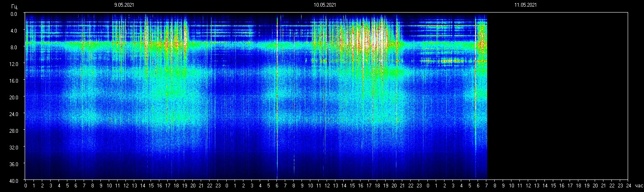This screenshot has width=644, height=192.
Task: Select the 40.0 Hz frequency axis label
Action: [x=14, y=181]
